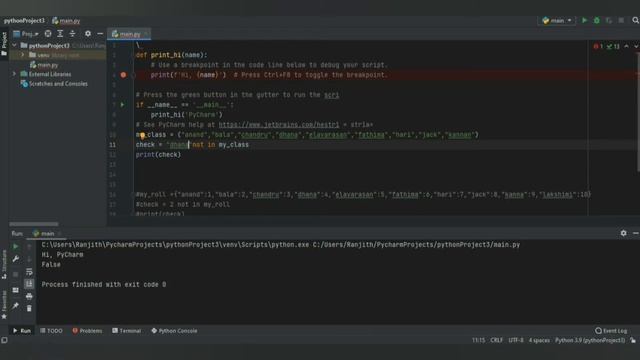
Task: Select opened file locate icon in Project panel
Action: [48, 34]
